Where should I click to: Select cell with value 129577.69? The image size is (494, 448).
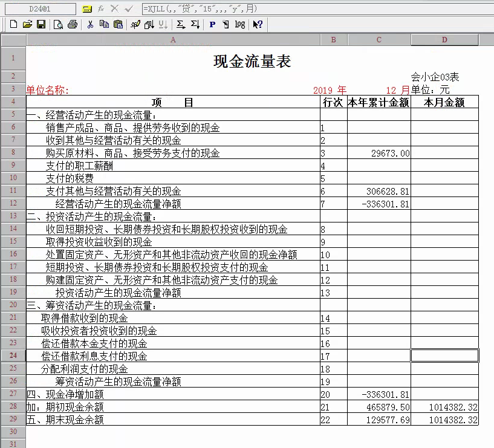click(x=379, y=420)
